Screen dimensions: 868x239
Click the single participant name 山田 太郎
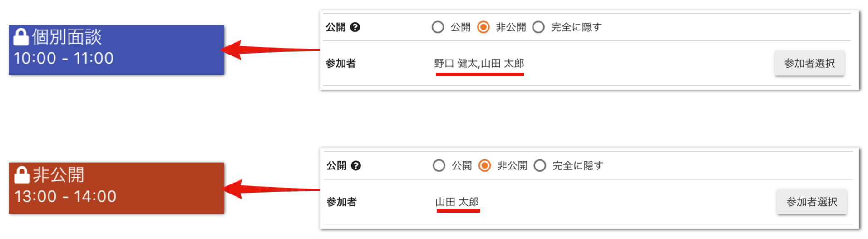click(457, 202)
